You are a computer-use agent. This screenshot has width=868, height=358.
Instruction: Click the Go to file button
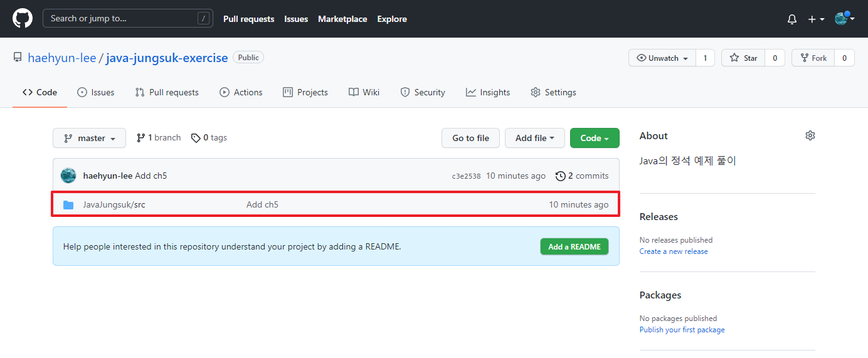pos(470,138)
